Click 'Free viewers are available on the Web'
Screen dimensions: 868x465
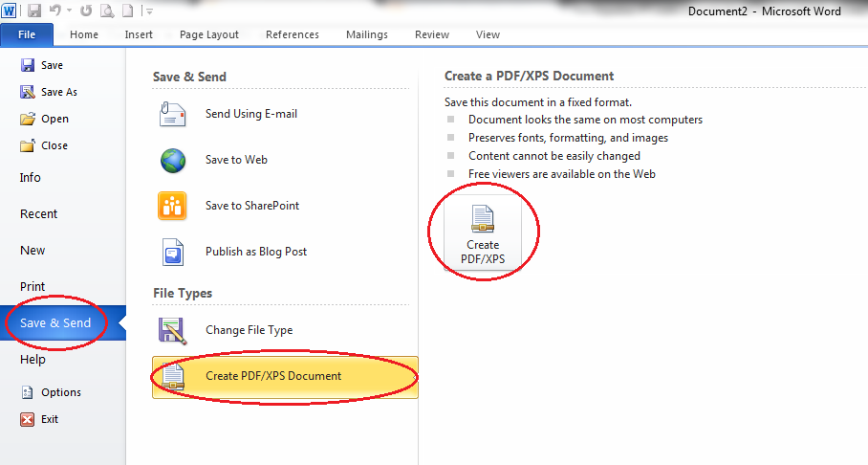click(562, 174)
